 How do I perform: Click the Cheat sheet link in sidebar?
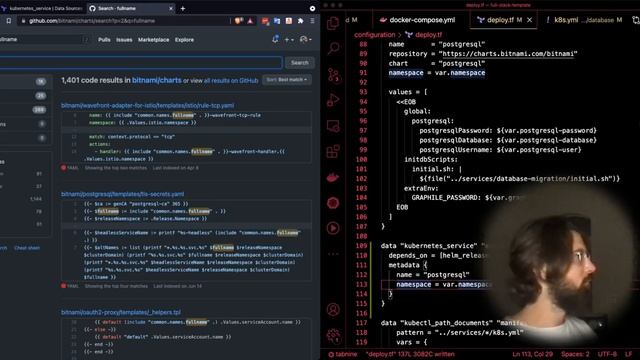[27, 248]
